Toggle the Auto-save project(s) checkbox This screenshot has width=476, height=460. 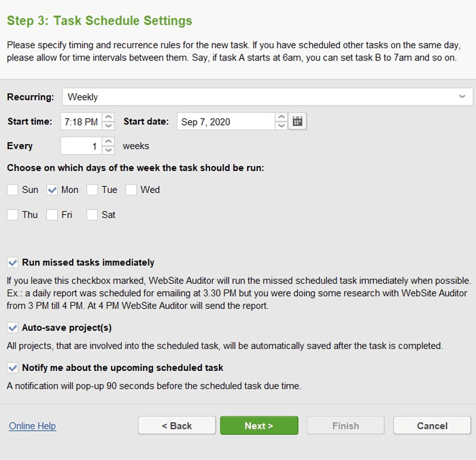point(12,328)
